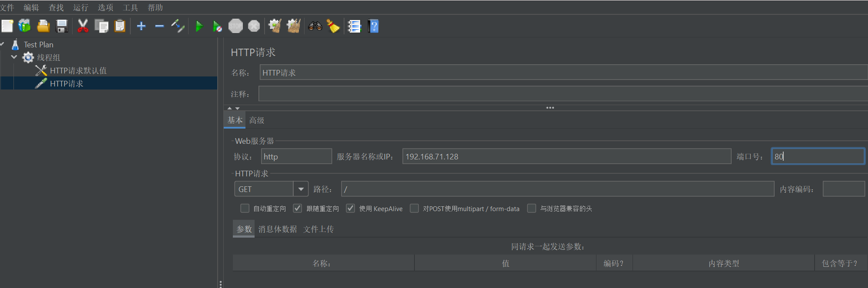Select the 参数 tab
The width and height of the screenshot is (868, 288).
coord(244,229)
